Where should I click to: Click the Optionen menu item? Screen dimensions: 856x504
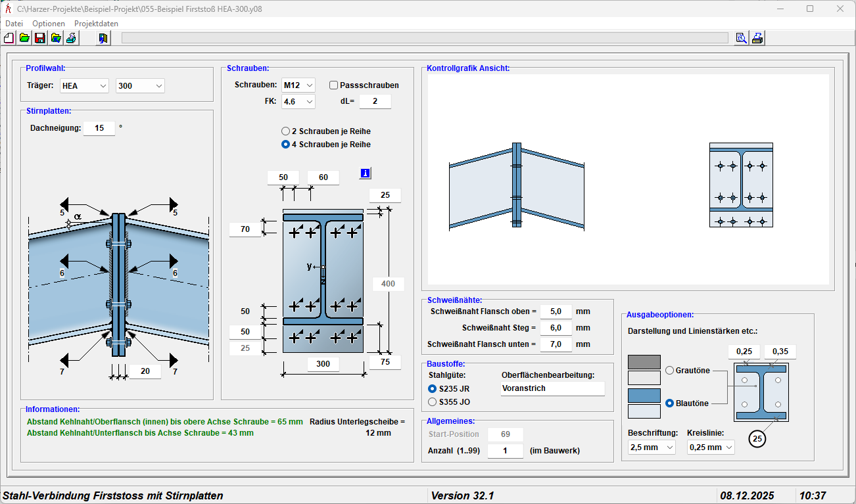(x=49, y=24)
